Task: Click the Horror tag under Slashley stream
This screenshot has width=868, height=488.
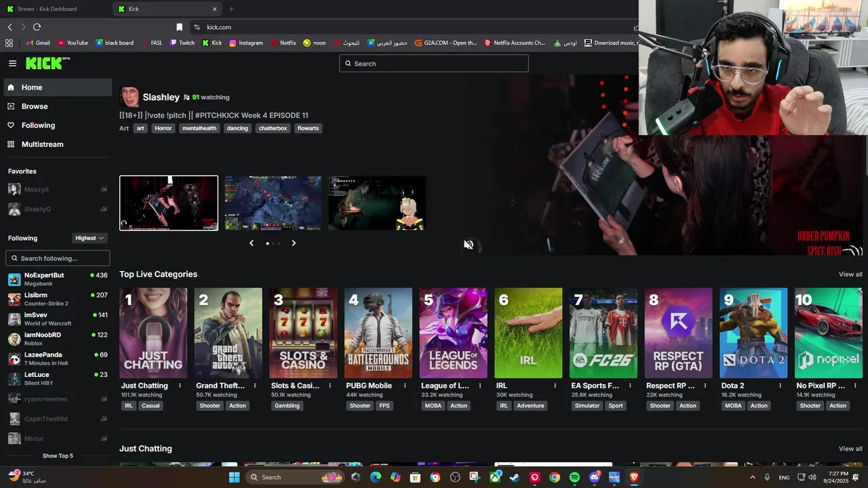Action: tap(163, 128)
